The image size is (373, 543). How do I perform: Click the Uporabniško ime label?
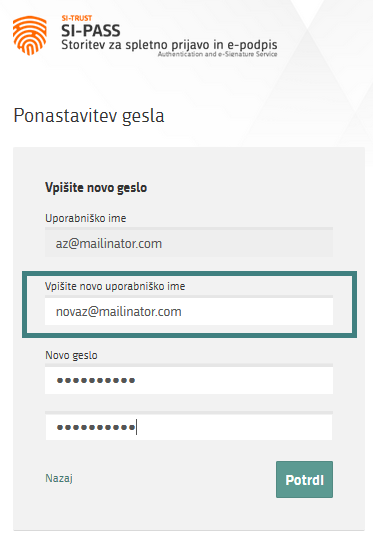86,218
